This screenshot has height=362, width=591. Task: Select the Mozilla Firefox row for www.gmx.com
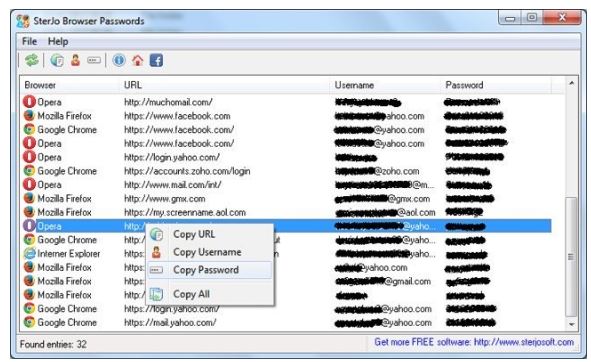[x=286, y=198]
